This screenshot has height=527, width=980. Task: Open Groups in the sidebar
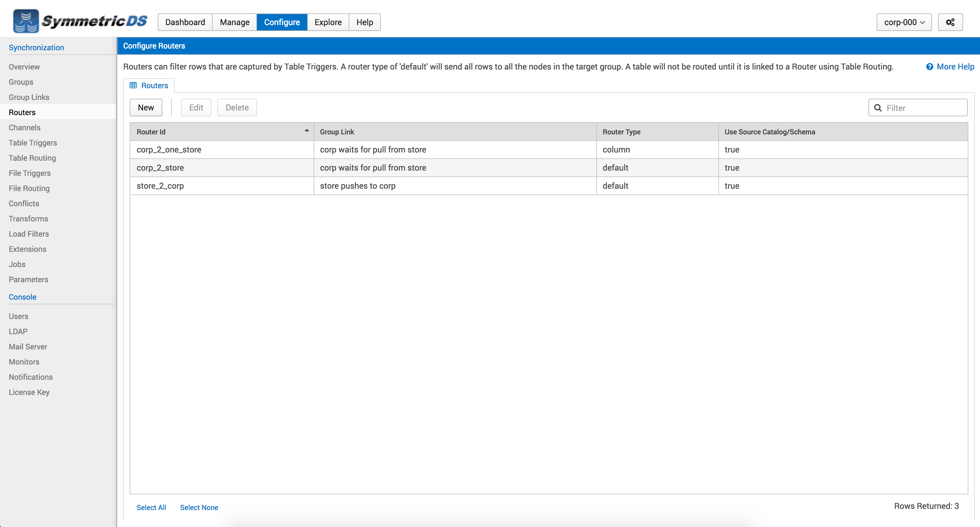click(21, 82)
